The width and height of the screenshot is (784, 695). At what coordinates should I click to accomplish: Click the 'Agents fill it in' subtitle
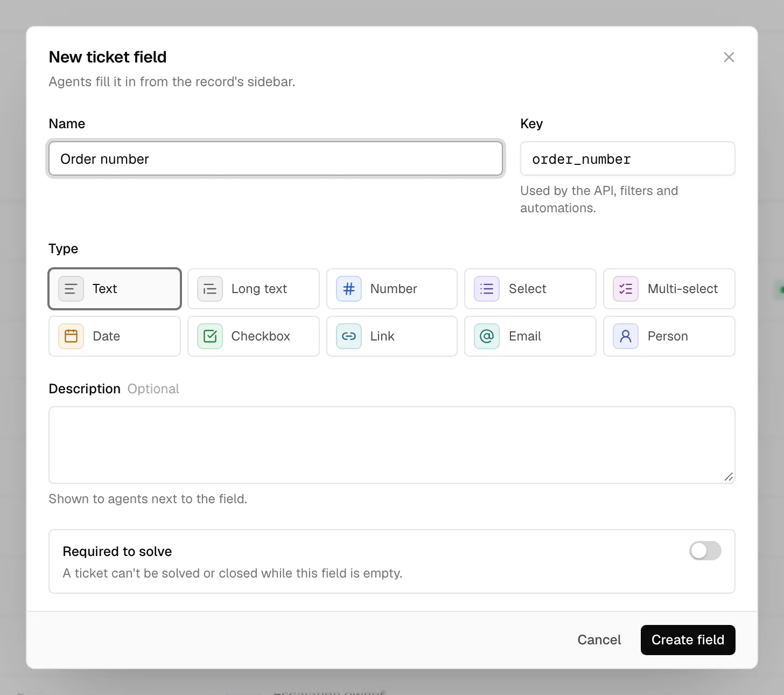tap(172, 82)
